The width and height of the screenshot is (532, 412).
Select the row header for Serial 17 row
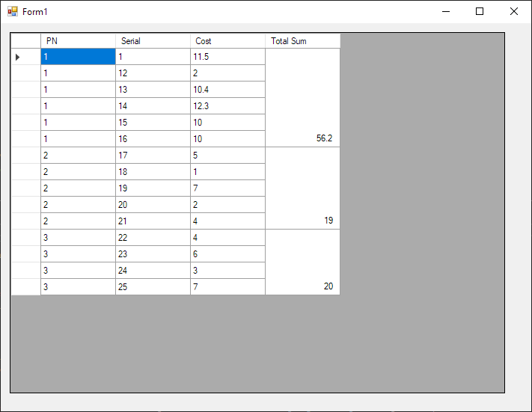pos(25,156)
